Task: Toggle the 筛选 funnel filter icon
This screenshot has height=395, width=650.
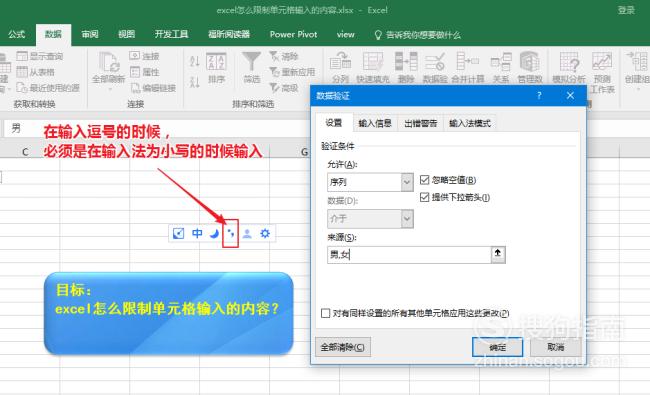Action: click(251, 62)
